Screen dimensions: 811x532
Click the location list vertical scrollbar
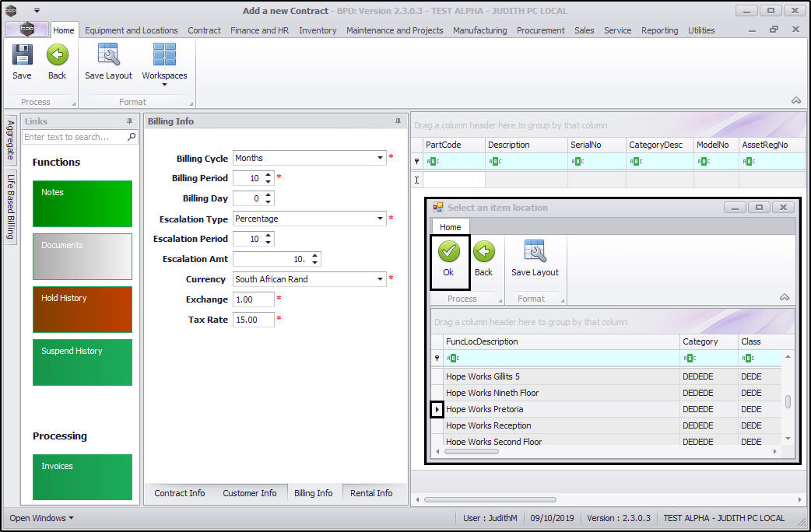click(788, 401)
